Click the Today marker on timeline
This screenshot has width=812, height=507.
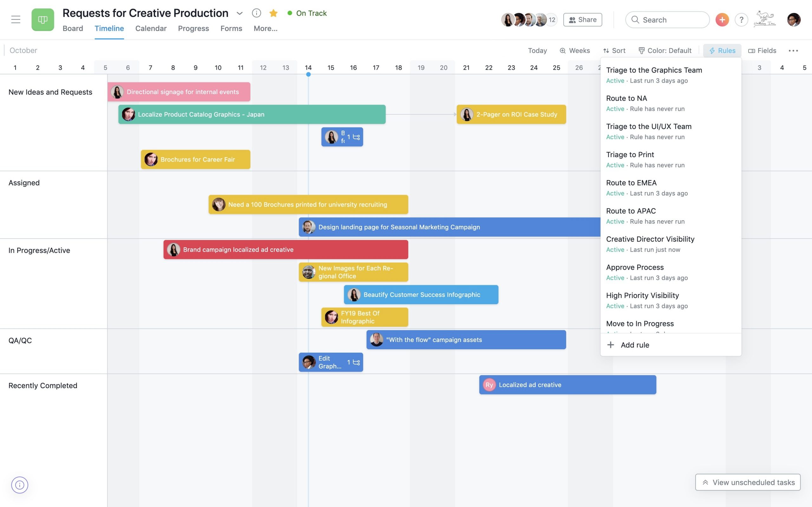point(308,74)
